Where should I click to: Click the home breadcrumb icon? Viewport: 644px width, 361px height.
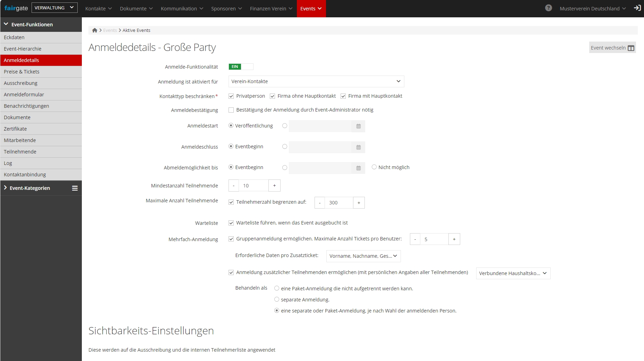[x=95, y=30]
